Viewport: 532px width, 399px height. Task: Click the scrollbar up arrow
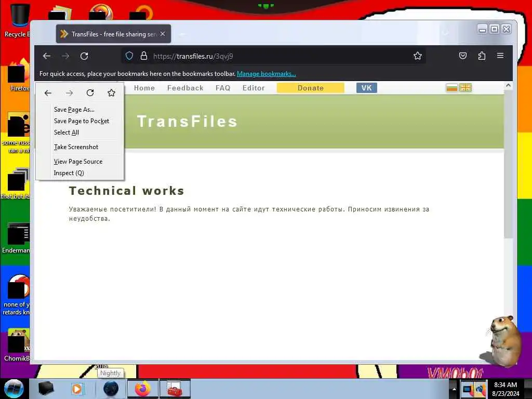tap(508, 86)
